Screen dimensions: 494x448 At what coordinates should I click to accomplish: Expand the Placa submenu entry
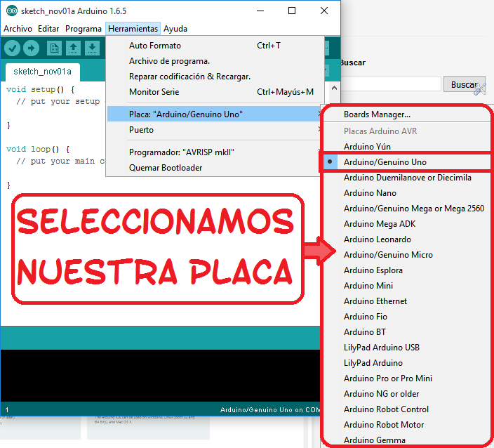tap(214, 114)
